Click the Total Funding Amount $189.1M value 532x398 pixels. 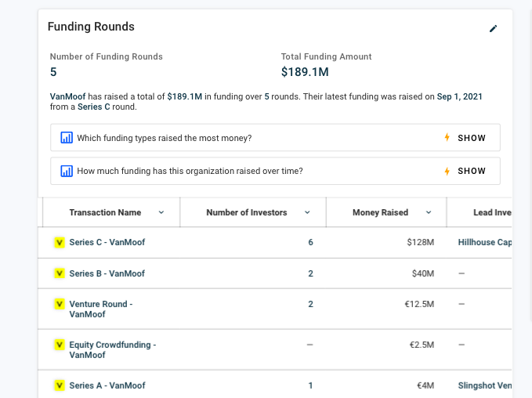click(305, 72)
